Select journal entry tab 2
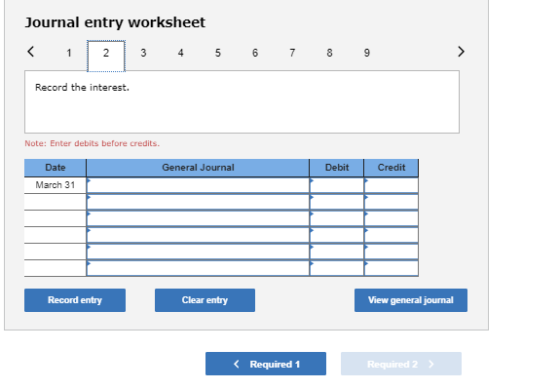The height and width of the screenshot is (389, 560). [106, 56]
